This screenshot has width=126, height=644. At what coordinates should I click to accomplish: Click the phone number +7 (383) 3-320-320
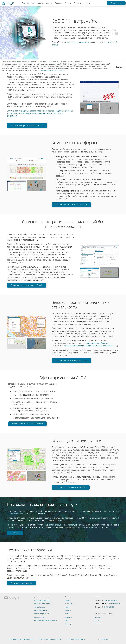(x=108, y=607)
